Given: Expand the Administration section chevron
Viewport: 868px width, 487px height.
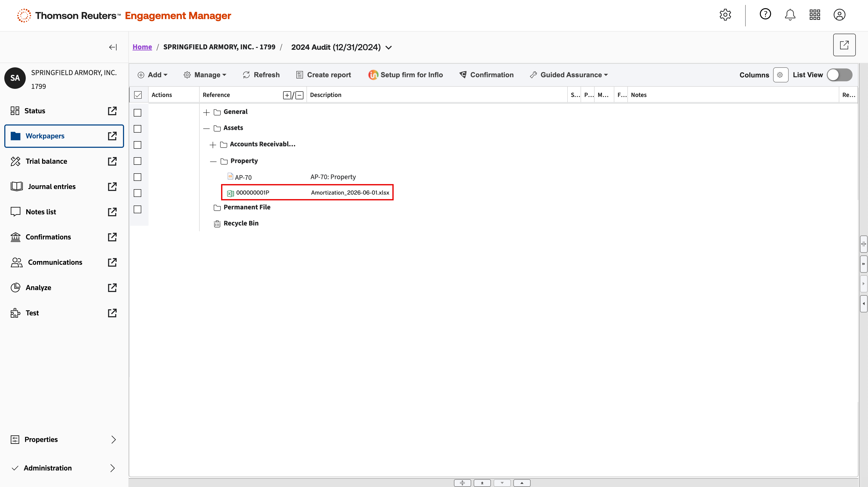Looking at the screenshot, I should click(113, 469).
